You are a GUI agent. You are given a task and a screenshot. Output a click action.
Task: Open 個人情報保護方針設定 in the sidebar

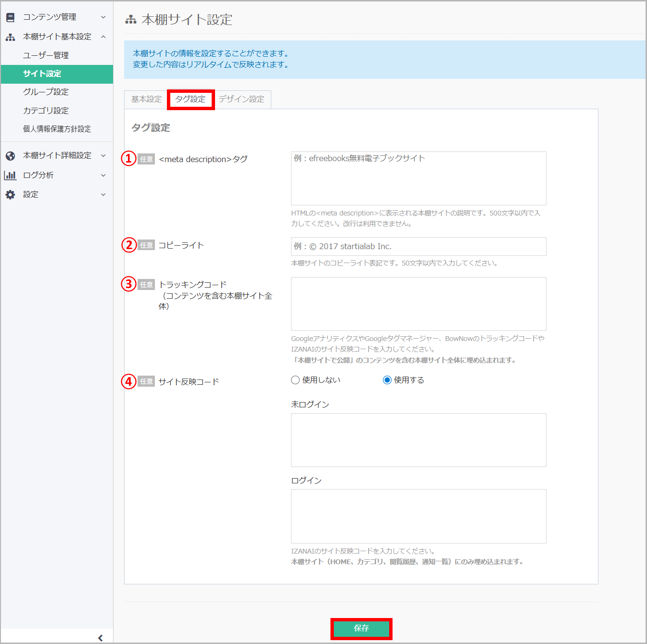[57, 129]
